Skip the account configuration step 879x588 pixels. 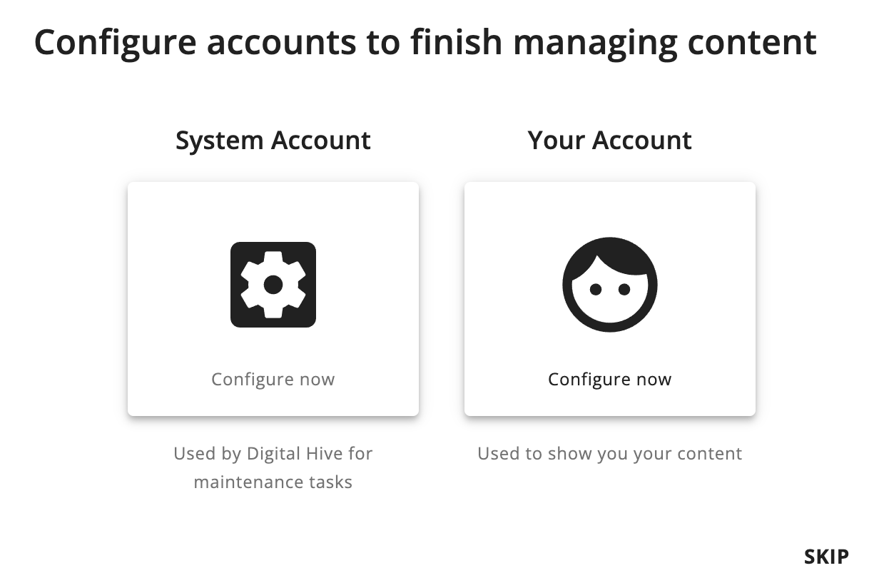tap(826, 557)
